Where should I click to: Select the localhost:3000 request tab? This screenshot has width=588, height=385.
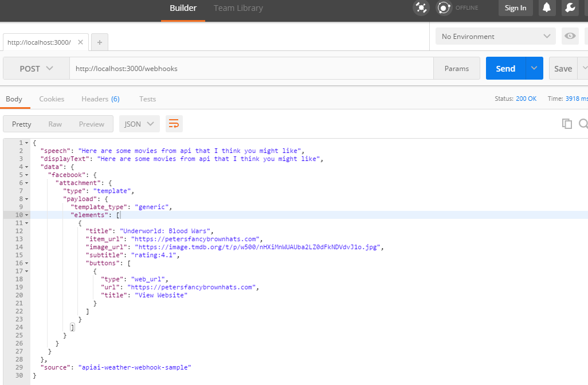(x=39, y=42)
